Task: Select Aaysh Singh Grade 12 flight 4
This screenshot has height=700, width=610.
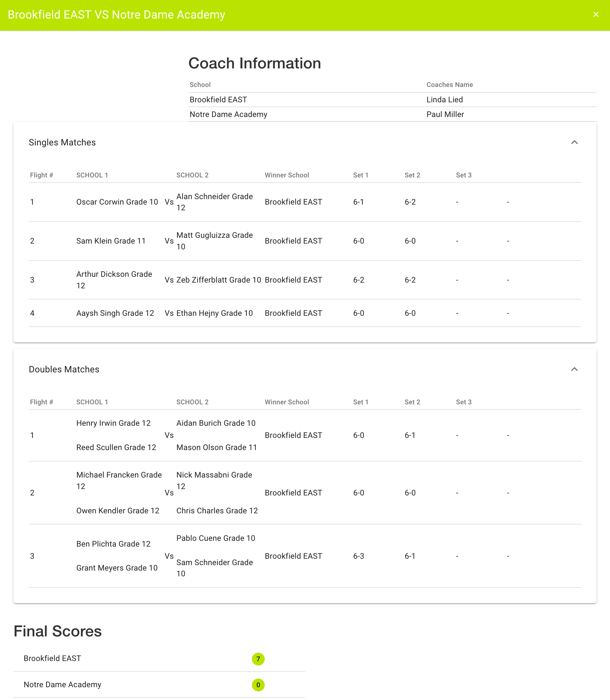Action: (x=115, y=313)
